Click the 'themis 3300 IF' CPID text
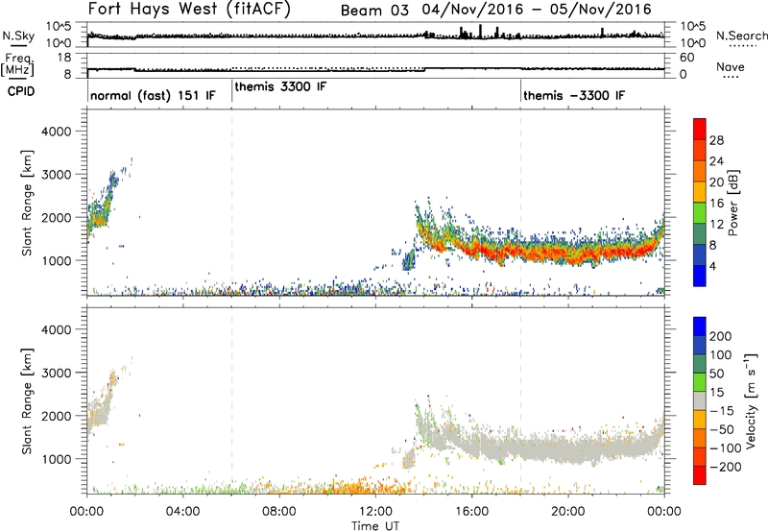 click(280, 86)
